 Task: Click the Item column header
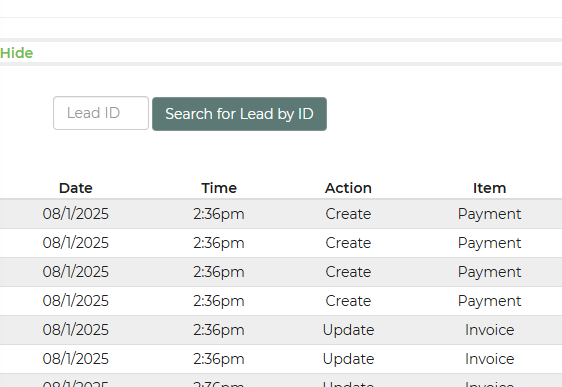489,188
